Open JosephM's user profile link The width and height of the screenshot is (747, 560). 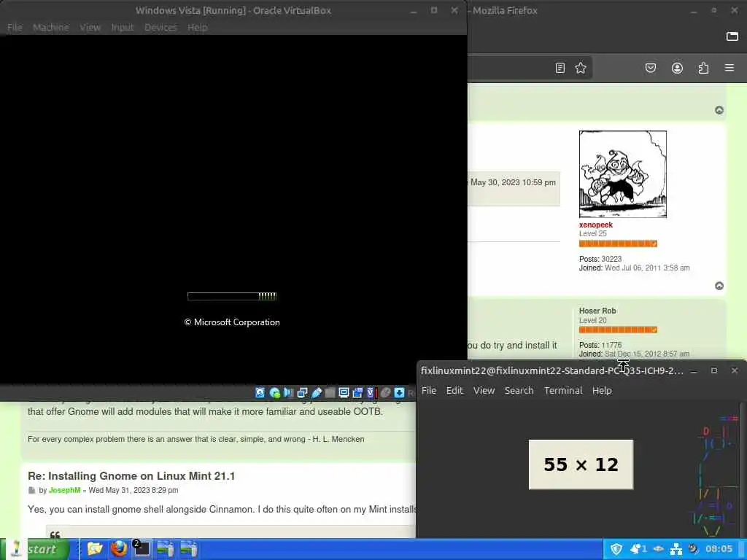[x=64, y=490]
